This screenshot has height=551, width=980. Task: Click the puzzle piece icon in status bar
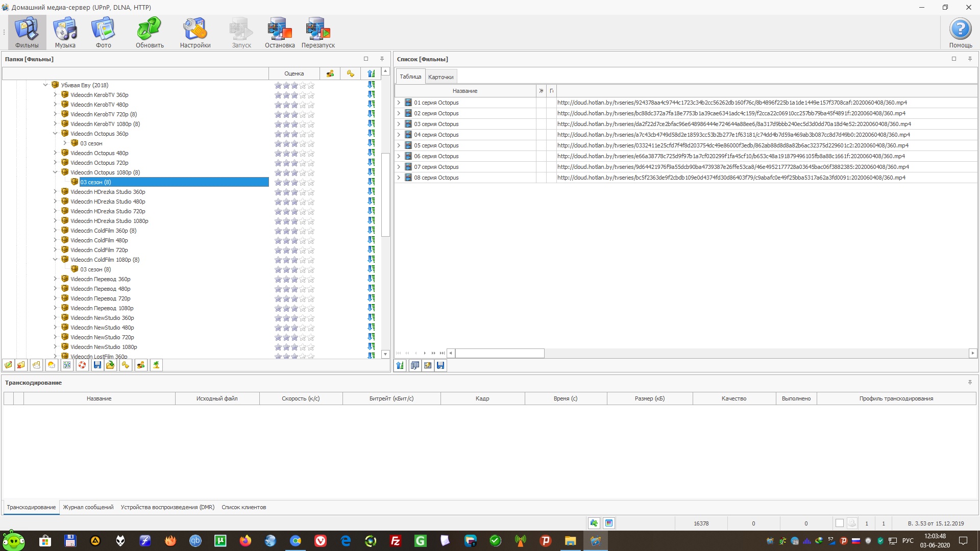(594, 523)
